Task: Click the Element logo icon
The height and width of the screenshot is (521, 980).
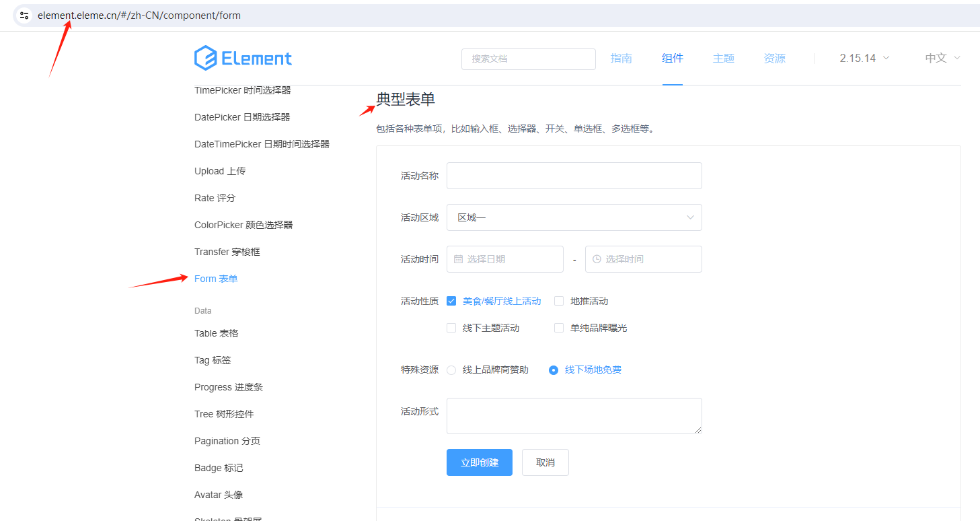Action: coord(204,59)
